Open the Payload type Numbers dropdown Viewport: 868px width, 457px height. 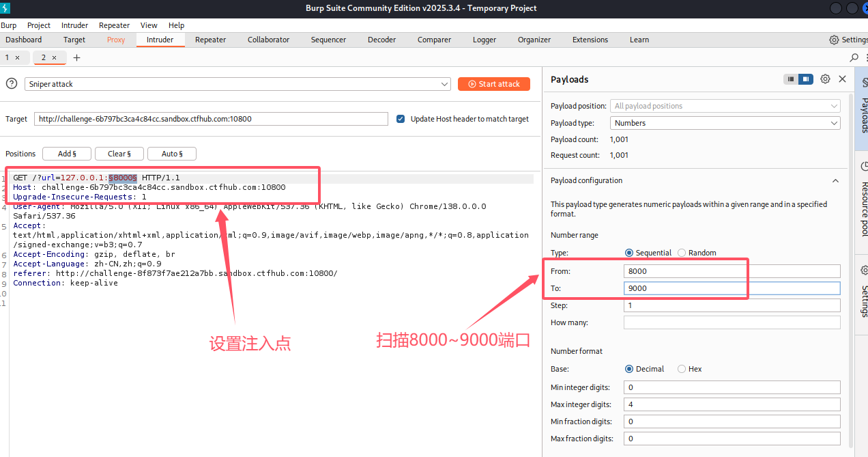[725, 123]
